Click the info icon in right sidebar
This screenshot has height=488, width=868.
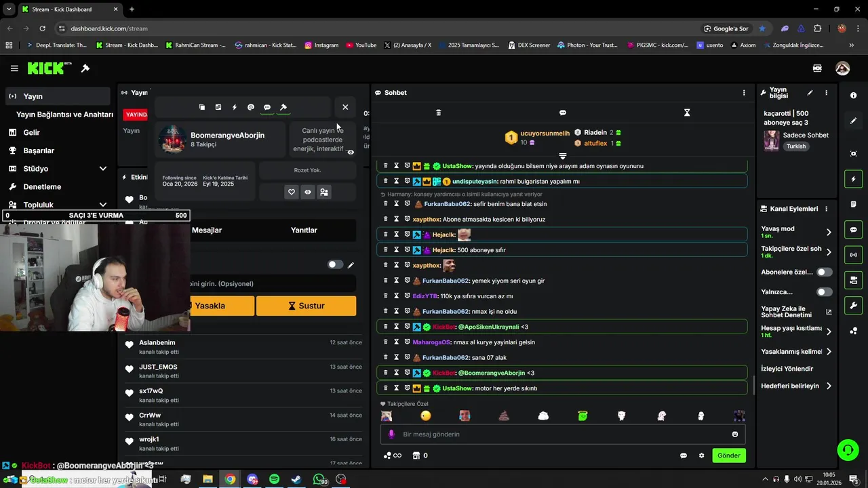[853, 96]
